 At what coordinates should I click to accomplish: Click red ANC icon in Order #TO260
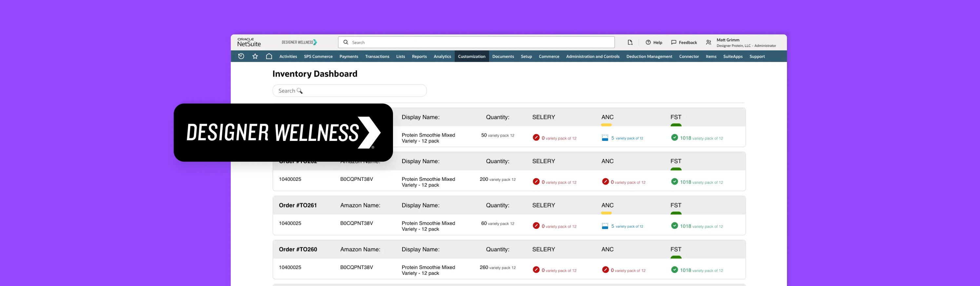(x=605, y=270)
